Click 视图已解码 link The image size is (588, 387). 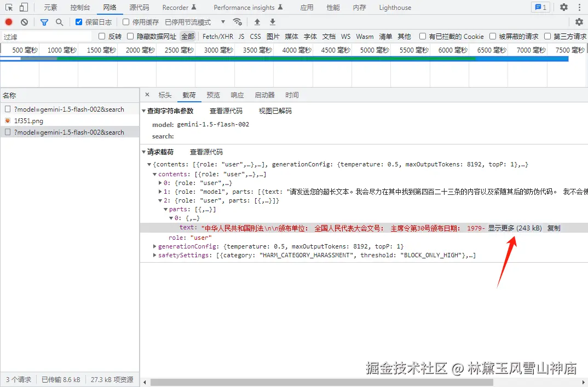pos(275,111)
